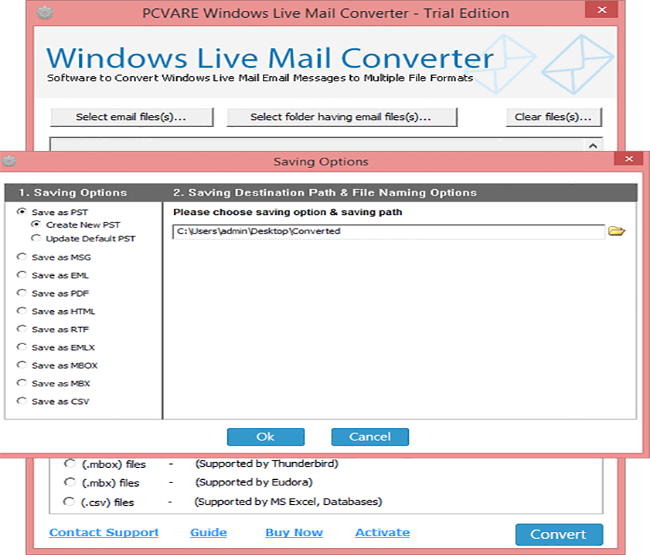The width and height of the screenshot is (650, 555).
Task: Click the saving destination path field
Action: 388,231
